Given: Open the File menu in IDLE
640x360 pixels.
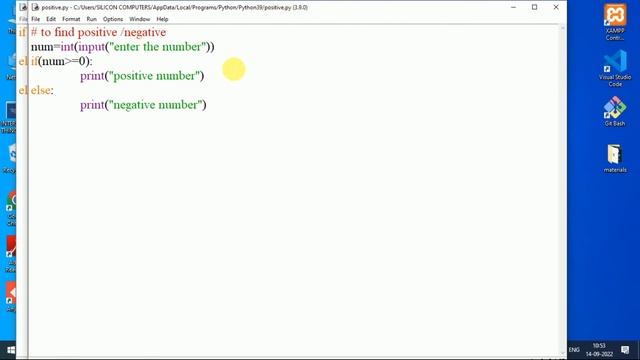Looking at the screenshot, I should [36, 19].
